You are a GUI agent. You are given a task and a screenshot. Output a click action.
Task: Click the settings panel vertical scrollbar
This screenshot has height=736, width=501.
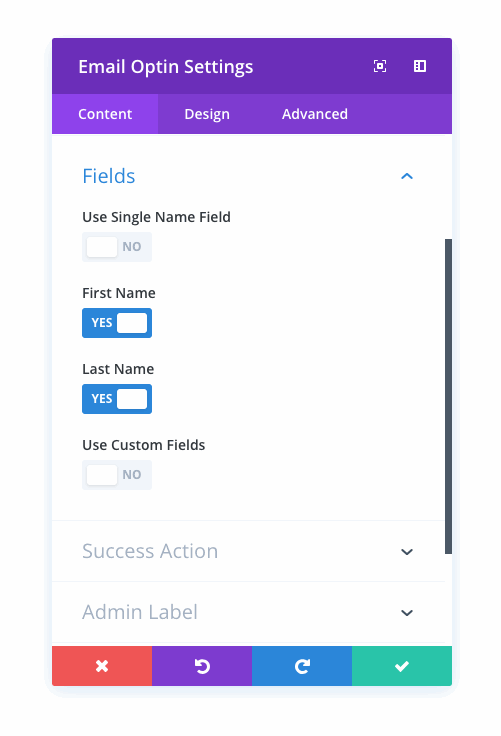click(448, 396)
